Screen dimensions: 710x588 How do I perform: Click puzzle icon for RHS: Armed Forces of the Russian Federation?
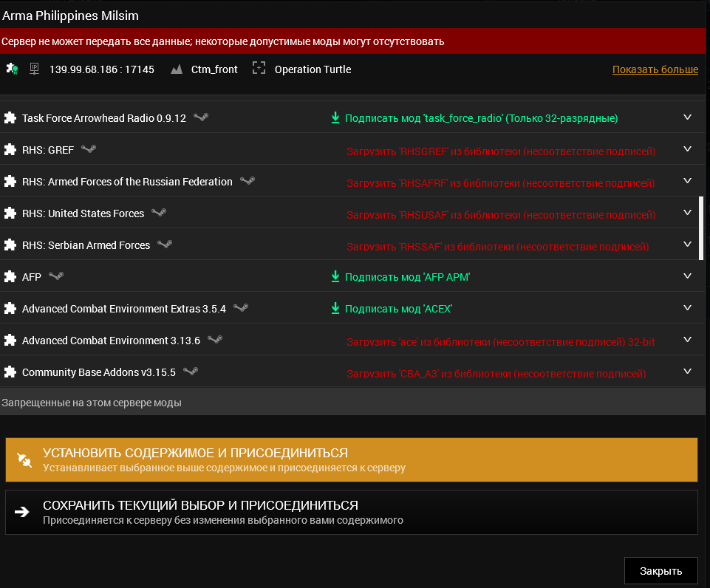click(10, 182)
